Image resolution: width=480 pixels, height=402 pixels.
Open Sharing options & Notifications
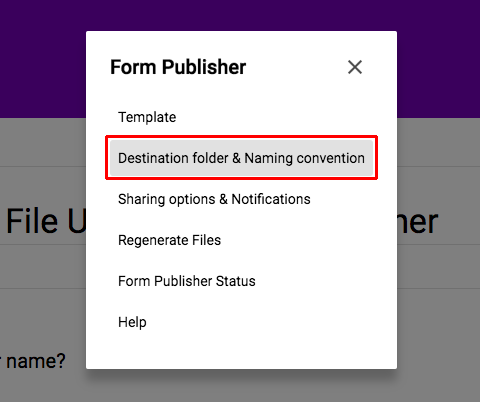point(214,199)
